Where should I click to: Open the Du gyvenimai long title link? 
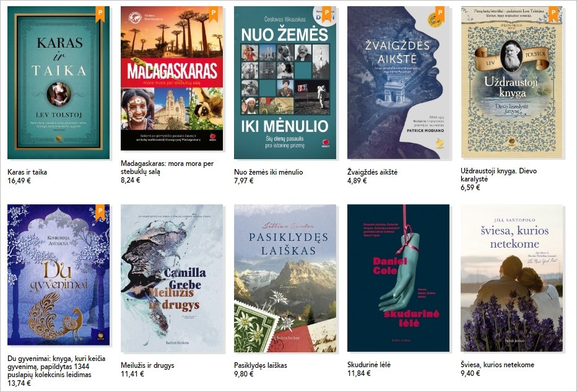[57, 367]
